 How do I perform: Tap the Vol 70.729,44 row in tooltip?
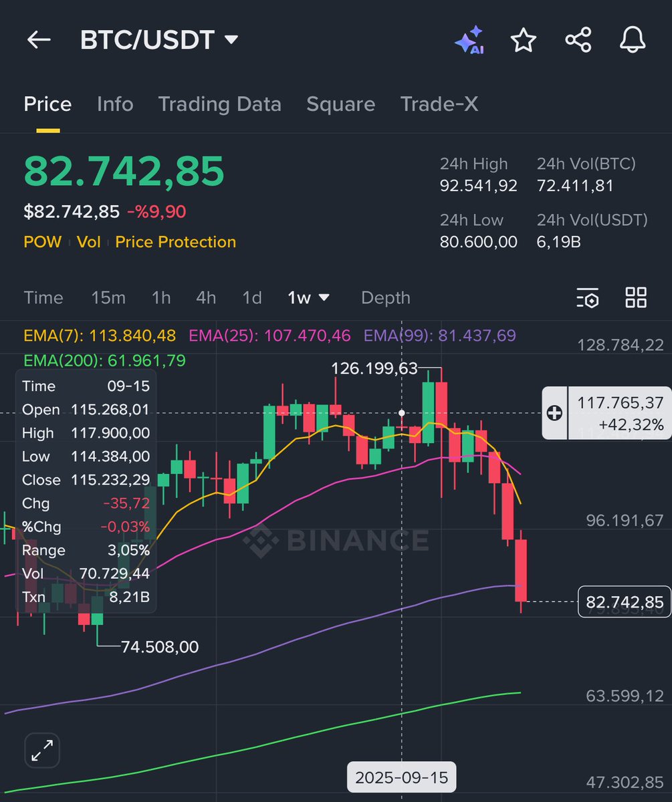pyautogui.click(x=86, y=573)
